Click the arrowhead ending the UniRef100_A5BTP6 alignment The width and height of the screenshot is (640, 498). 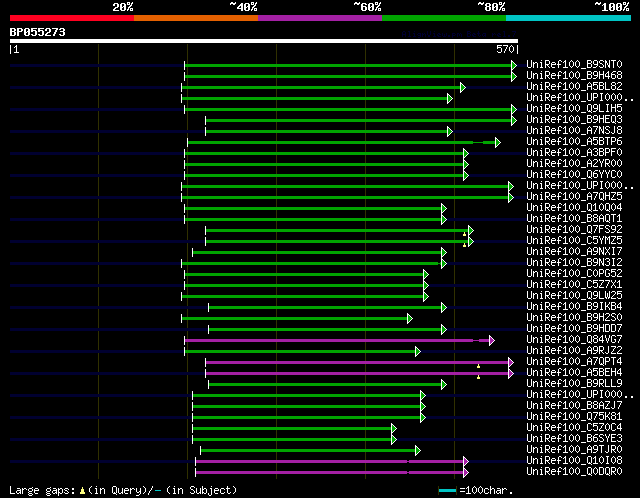[x=498, y=142]
